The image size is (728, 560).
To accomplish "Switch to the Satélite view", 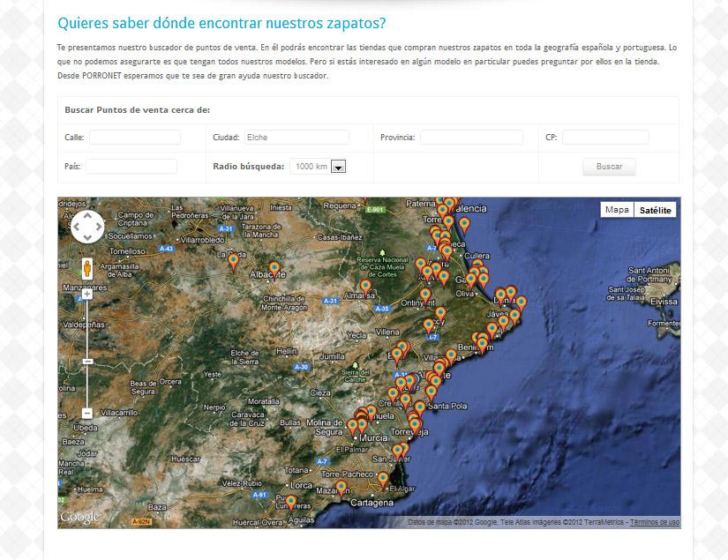I will coord(655,210).
